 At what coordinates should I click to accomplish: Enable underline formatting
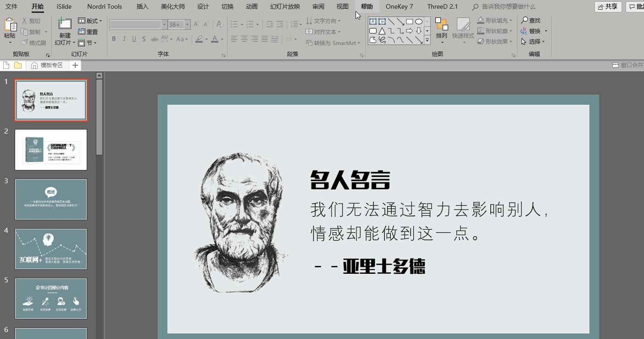point(133,39)
